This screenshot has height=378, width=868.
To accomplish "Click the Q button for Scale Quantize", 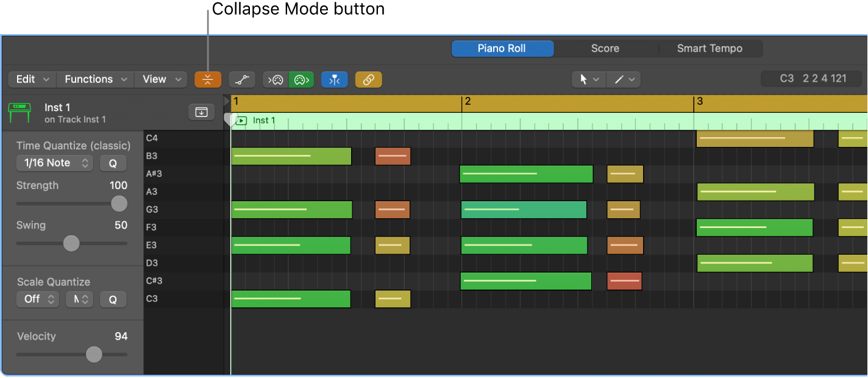I will [113, 299].
